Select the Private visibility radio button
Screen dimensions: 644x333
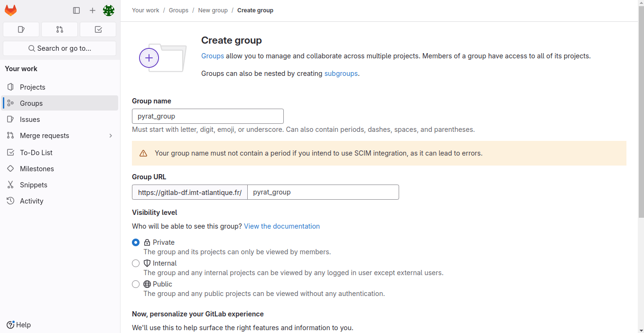[x=136, y=242]
